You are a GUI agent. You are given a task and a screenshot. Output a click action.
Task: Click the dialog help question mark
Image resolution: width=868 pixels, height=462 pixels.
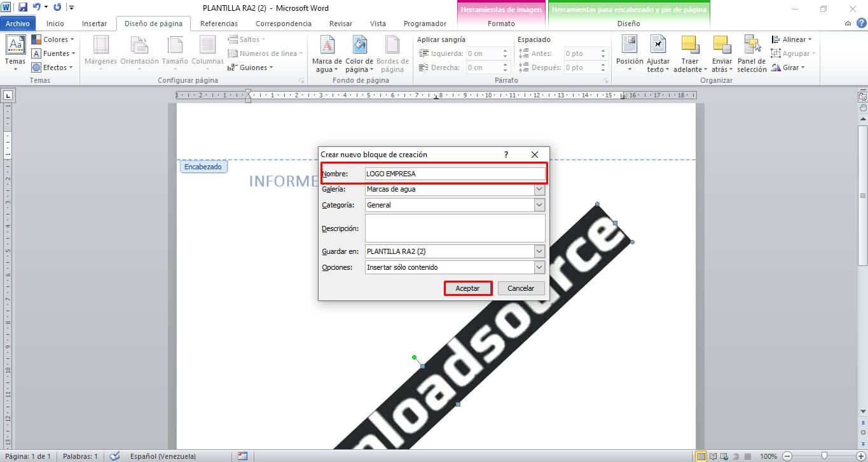click(x=506, y=155)
